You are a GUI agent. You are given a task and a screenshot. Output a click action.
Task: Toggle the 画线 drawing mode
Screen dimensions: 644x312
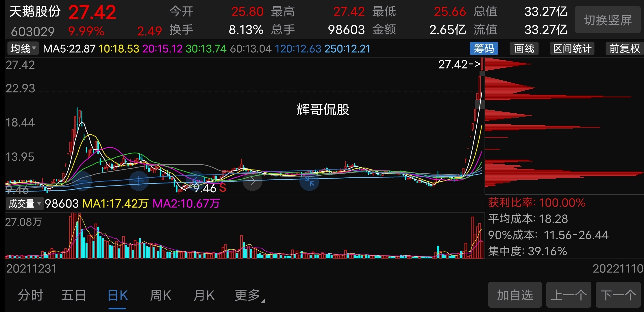pos(524,49)
